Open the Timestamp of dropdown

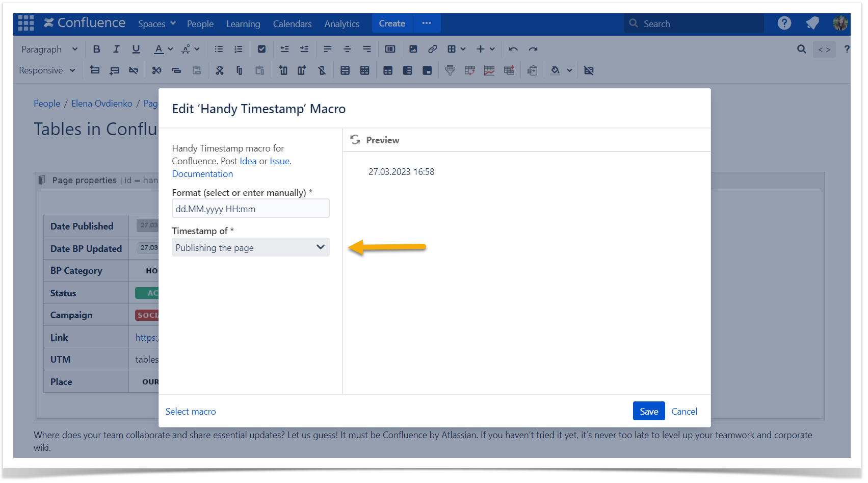251,247
